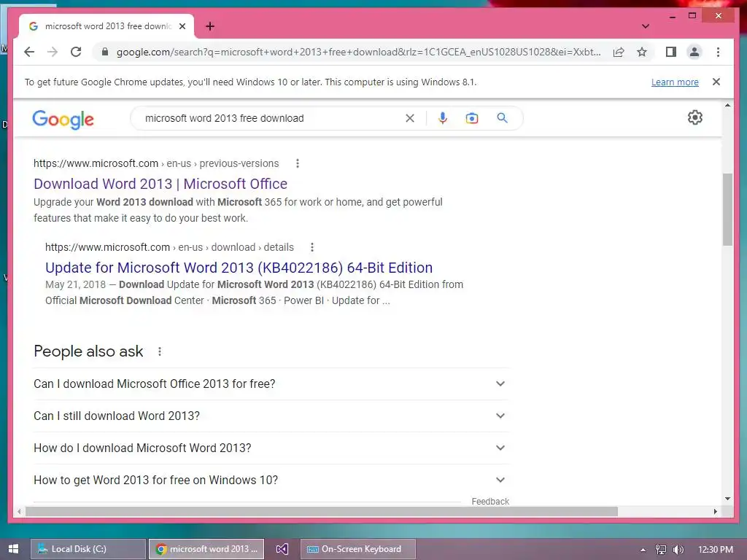This screenshot has width=747, height=560.
Task: Click the scroll right arrow
Action: pyautogui.click(x=715, y=511)
